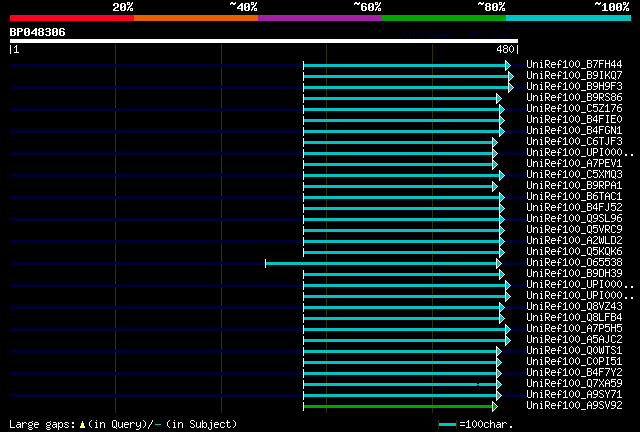Screen dimensions: 640x432
Task: Click the cyan ~100% color scale segment
Action: point(569,18)
